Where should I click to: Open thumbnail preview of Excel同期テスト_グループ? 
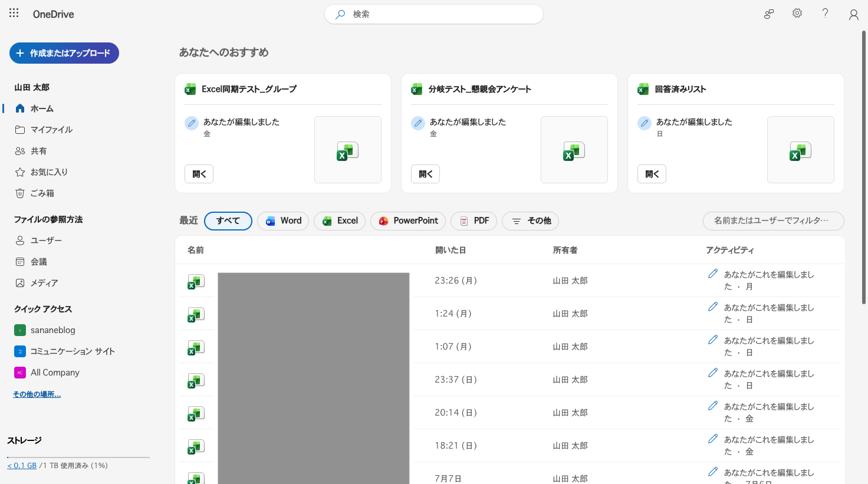click(x=348, y=150)
